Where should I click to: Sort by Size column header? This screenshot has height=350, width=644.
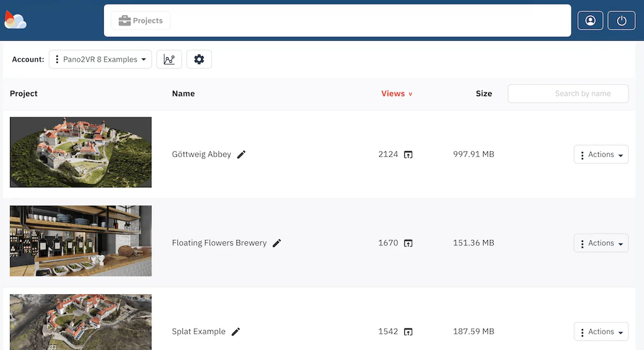coord(484,94)
